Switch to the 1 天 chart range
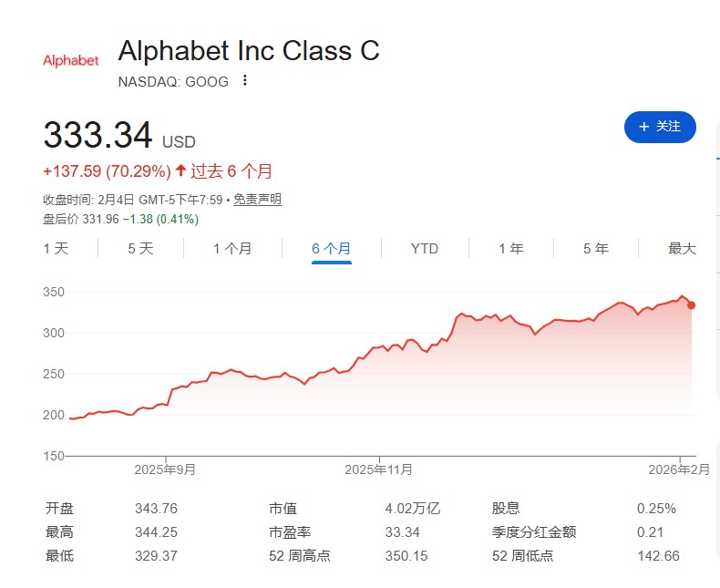Screen dimensions: 720x588 point(56,248)
